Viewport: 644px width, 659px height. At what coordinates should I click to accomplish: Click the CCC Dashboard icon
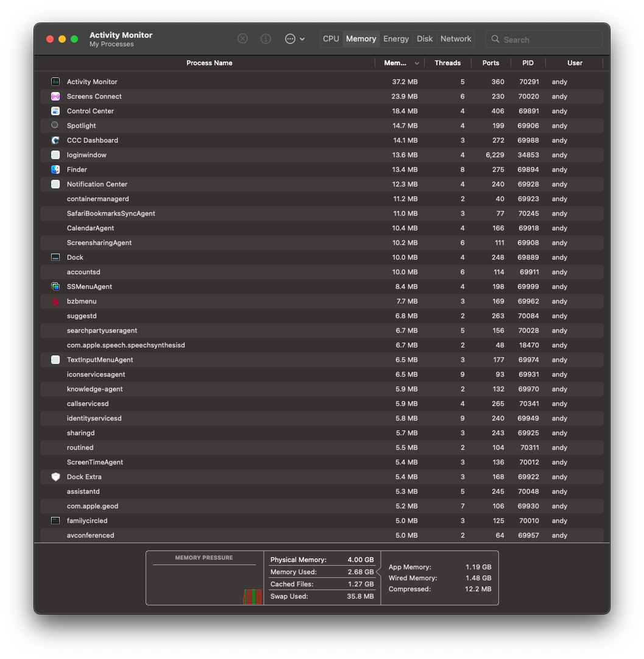(x=55, y=140)
